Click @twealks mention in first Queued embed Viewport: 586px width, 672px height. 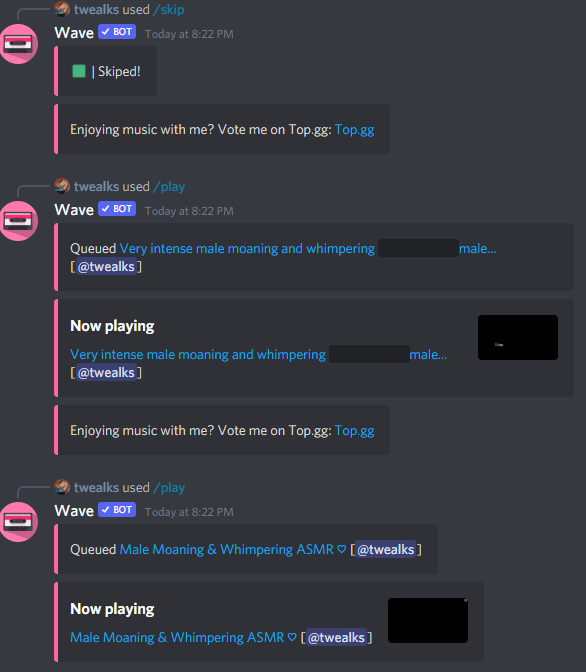pyautogui.click(x=106, y=267)
